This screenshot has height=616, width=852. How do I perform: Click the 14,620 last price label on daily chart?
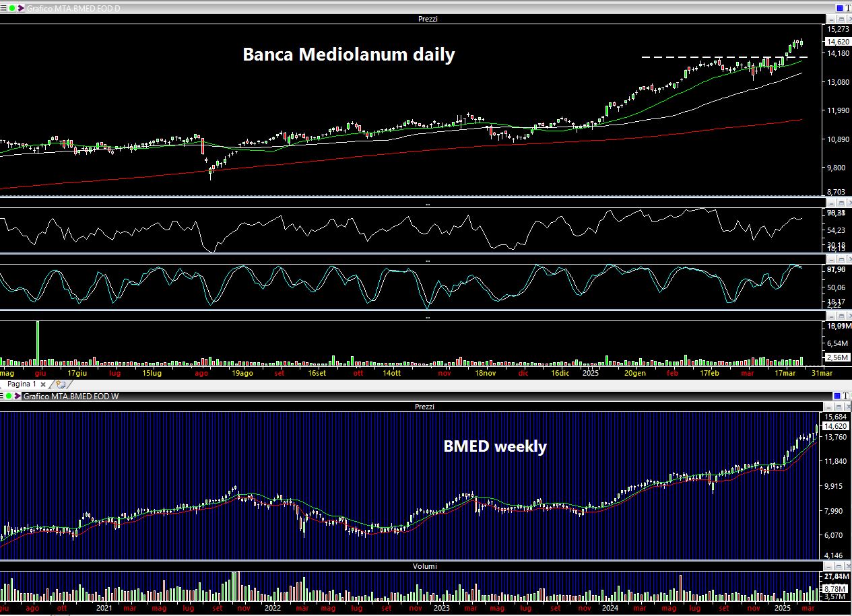click(837, 41)
